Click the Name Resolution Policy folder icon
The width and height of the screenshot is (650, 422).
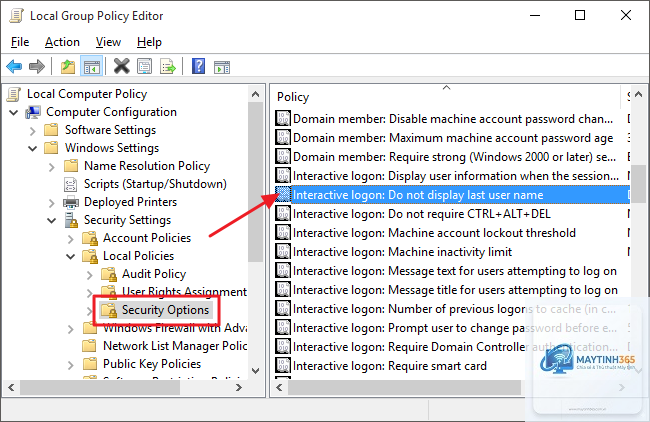(71, 166)
